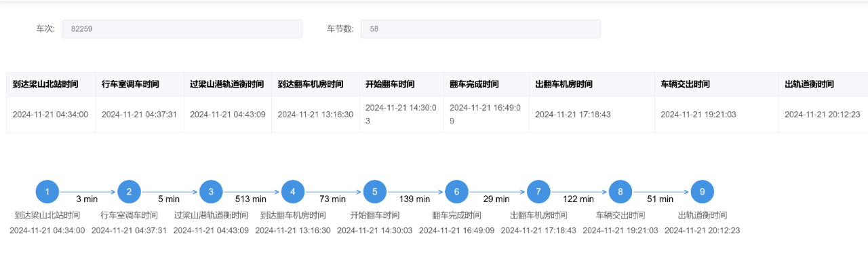The height and width of the screenshot is (270, 868).
Task: Focus the 车次 input field showing 82259
Action: click(182, 28)
